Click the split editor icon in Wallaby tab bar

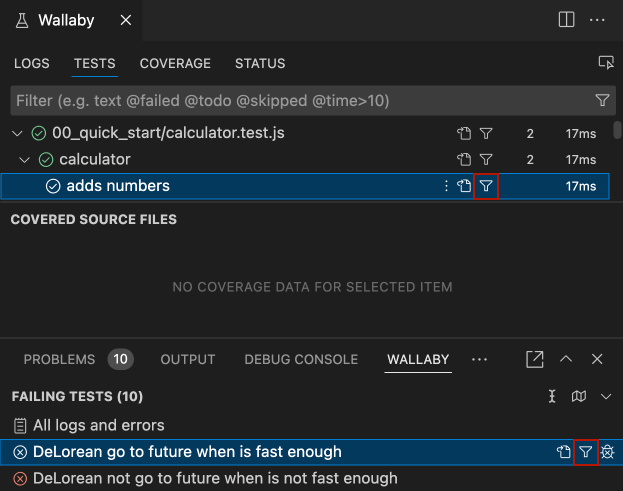[x=566, y=19]
